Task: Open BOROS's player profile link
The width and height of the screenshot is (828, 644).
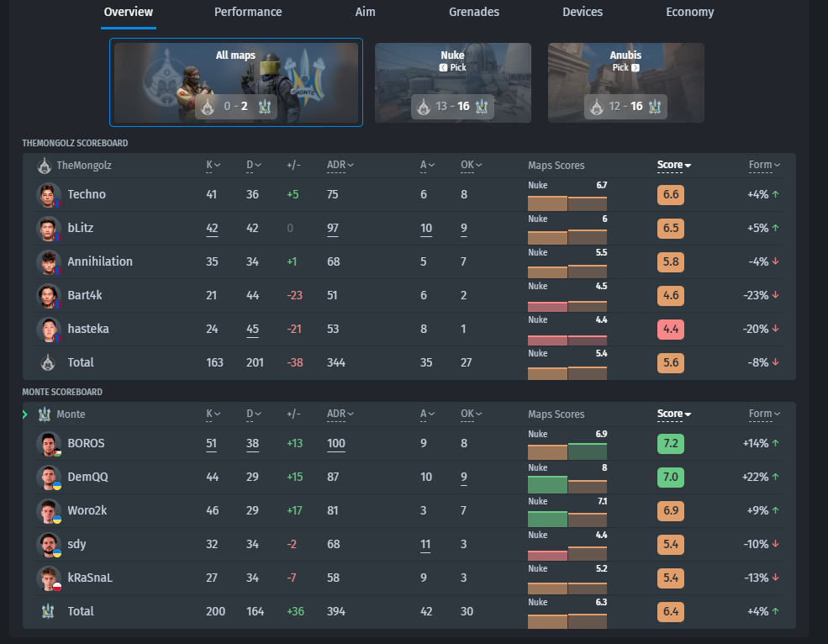Action: (86, 443)
